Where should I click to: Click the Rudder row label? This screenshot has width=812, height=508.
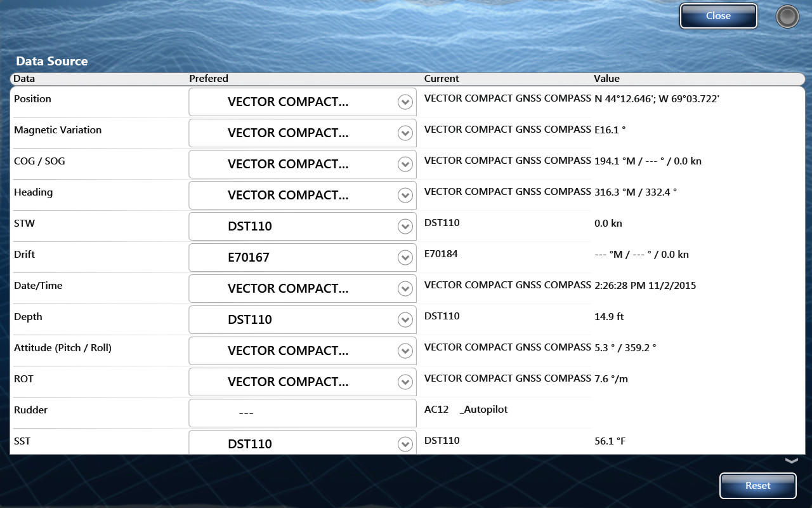click(30, 410)
